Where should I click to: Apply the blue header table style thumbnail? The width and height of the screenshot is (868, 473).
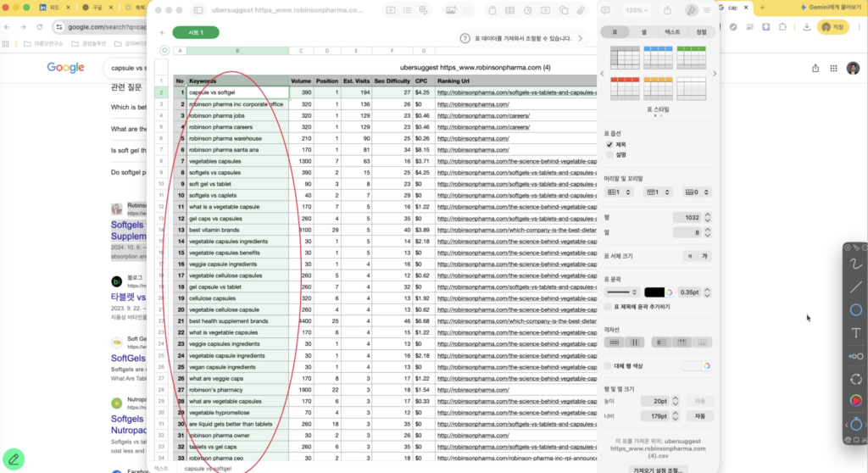[658, 58]
